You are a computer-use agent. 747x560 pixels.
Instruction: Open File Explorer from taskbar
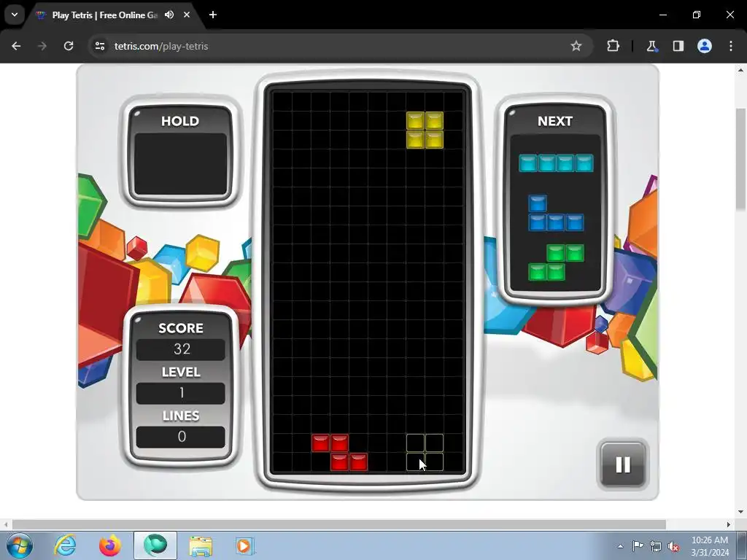tap(201, 545)
